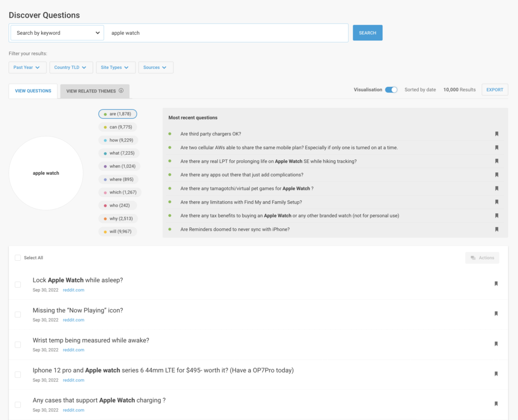
Task: Open 'Lock Apple Watch while asleep?' question title
Action: (77, 280)
